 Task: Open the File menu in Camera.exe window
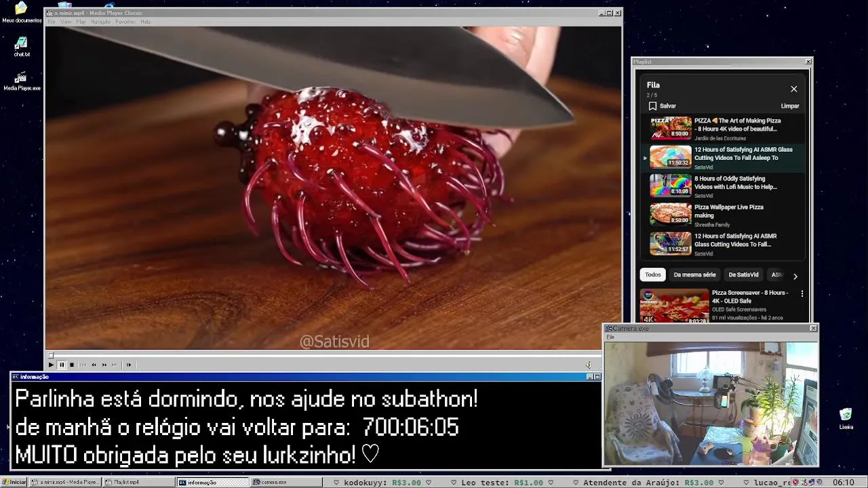610,337
